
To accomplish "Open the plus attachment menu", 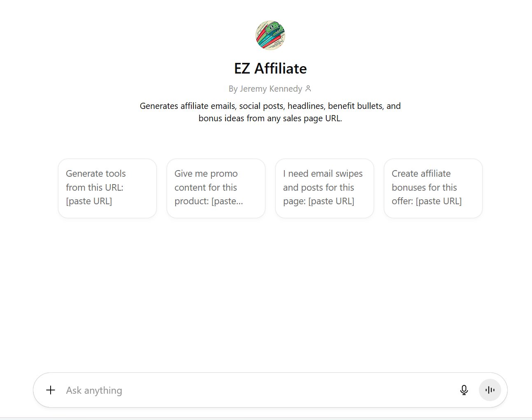I will pyautogui.click(x=51, y=390).
